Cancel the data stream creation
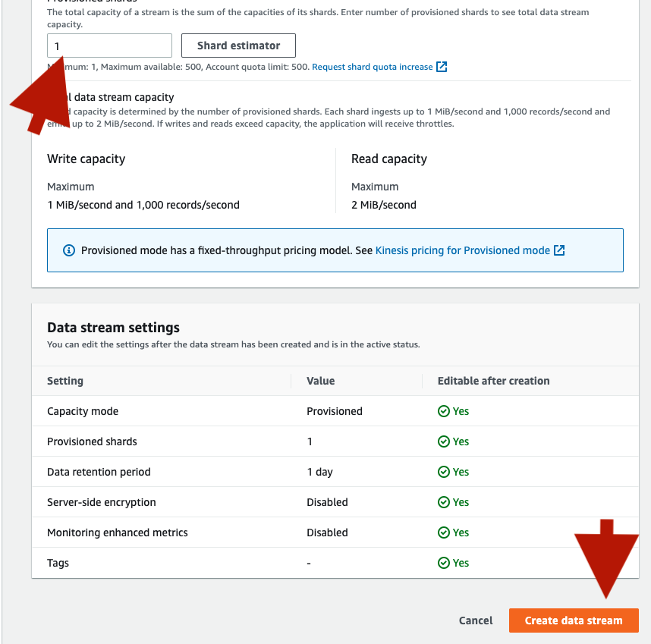651x644 pixels. tap(476, 620)
